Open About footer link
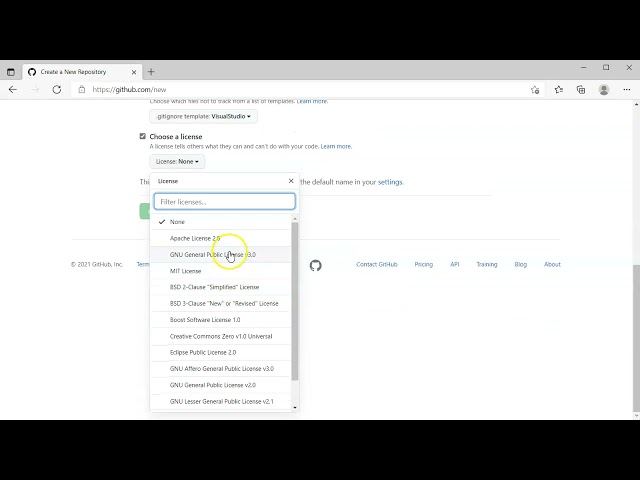 click(552, 264)
